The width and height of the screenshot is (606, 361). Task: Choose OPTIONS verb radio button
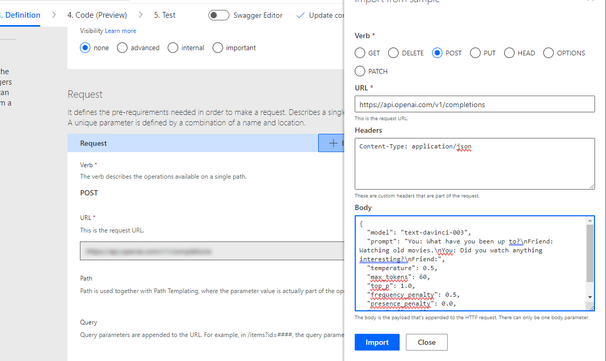(x=548, y=53)
